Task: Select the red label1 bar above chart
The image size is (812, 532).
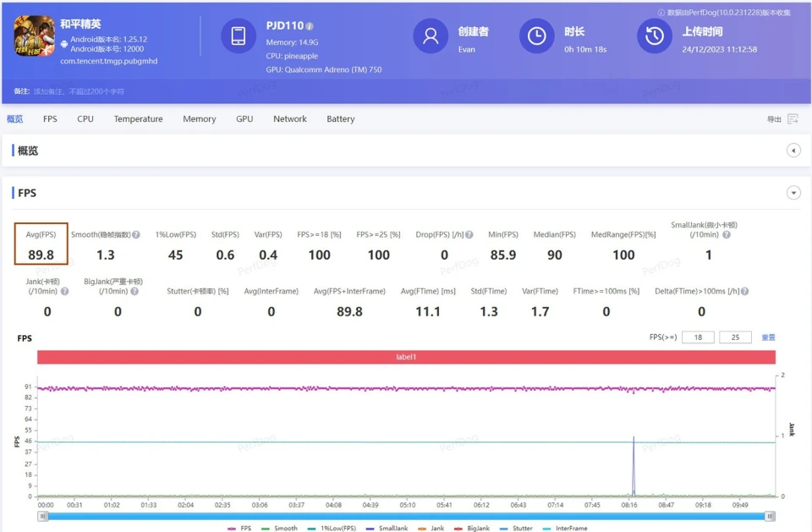Action: click(406, 357)
